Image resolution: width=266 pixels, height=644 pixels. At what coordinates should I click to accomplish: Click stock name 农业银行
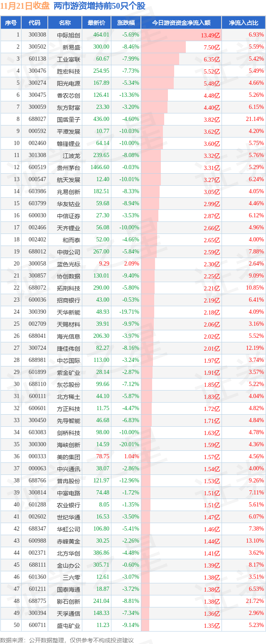[x=69, y=505]
